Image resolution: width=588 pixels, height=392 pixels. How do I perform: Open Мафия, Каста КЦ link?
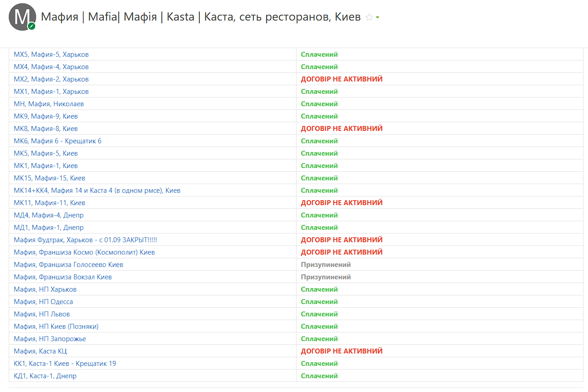coord(40,351)
